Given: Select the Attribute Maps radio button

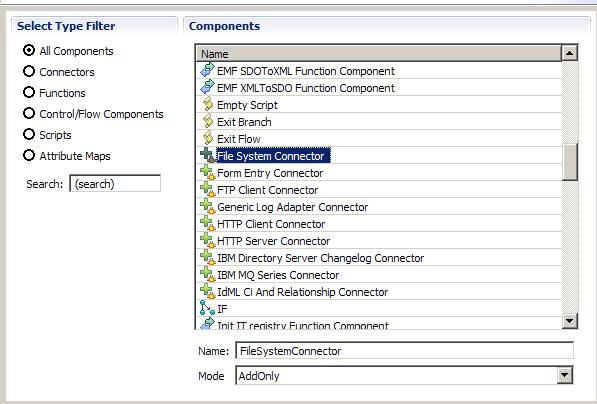Looking at the screenshot, I should 29,155.
